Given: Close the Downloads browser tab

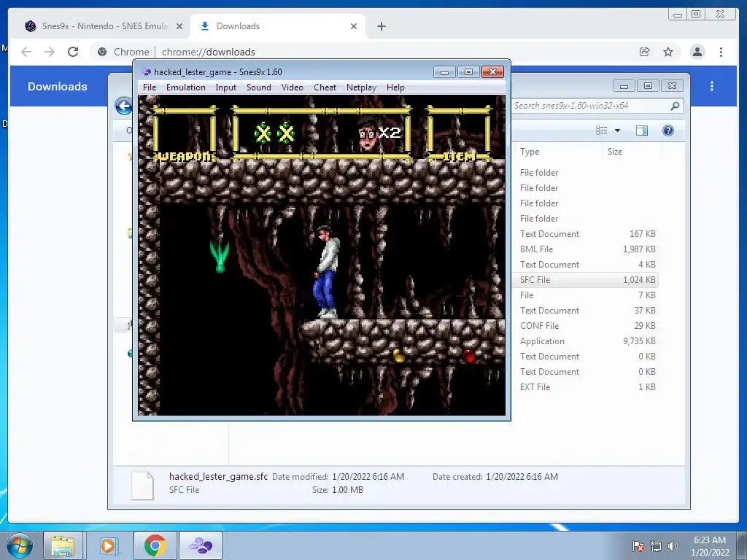Looking at the screenshot, I should [x=354, y=26].
